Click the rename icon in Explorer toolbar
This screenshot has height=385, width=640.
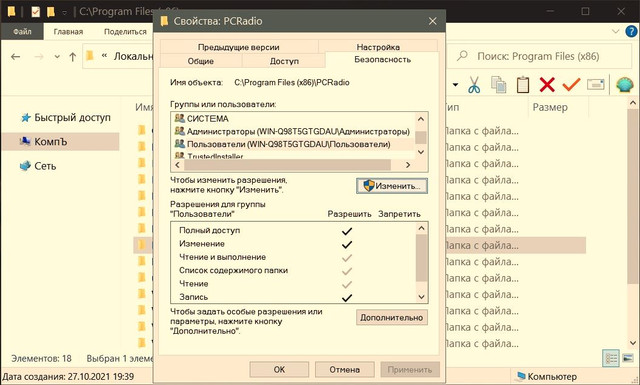coord(596,85)
